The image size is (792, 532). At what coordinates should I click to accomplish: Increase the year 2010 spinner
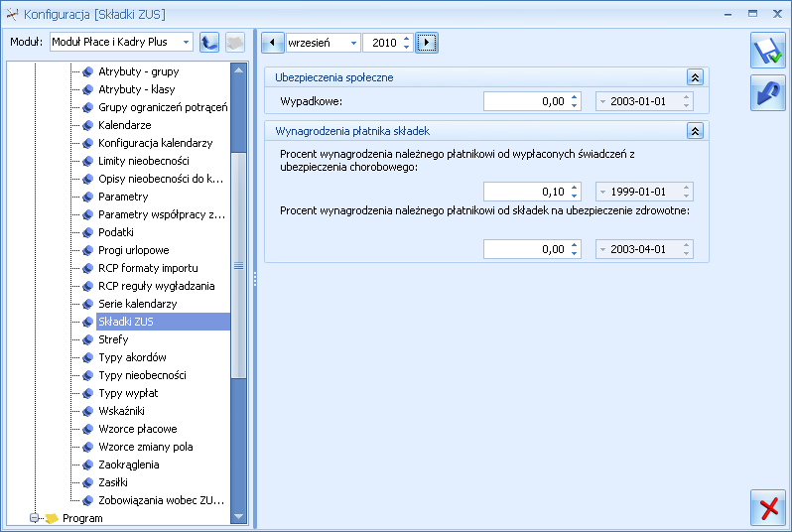(407, 39)
